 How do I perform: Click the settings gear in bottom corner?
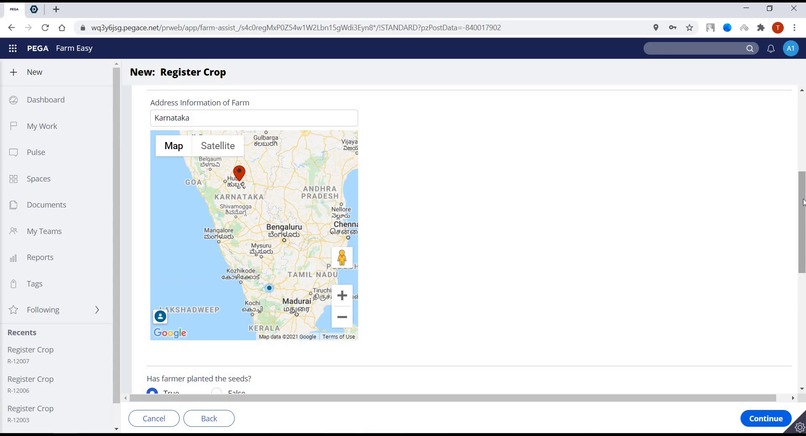coord(800,427)
